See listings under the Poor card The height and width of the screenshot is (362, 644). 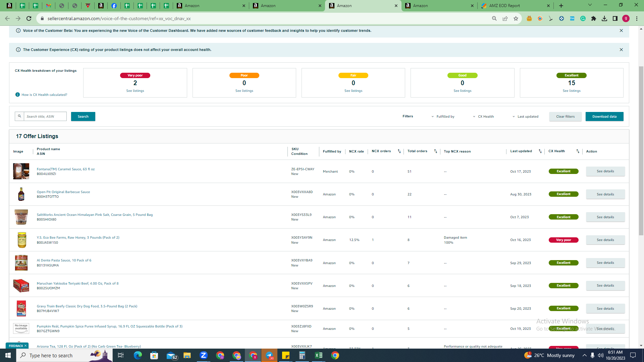[x=244, y=91]
